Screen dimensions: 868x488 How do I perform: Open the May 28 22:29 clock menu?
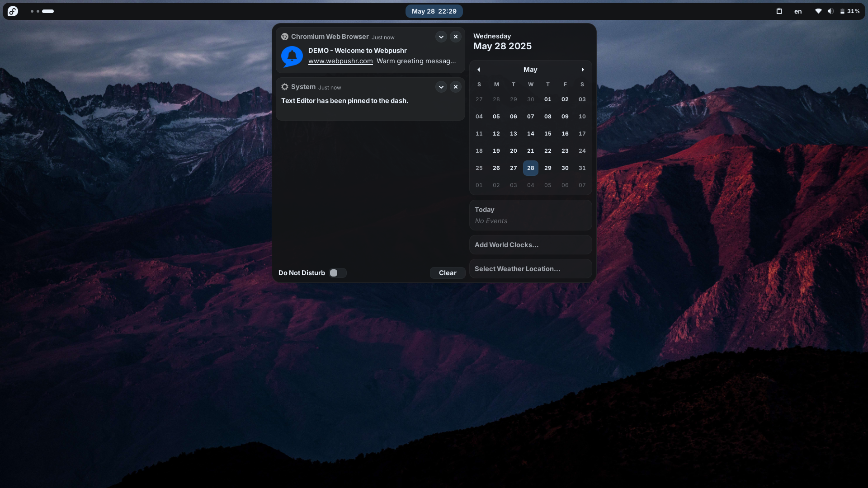click(434, 11)
